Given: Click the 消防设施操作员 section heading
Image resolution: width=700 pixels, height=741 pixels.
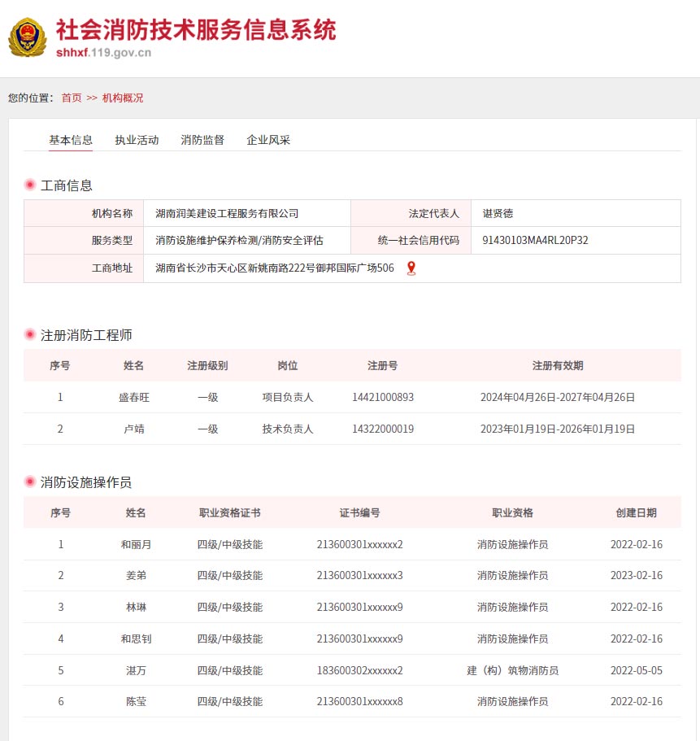Looking at the screenshot, I should 86,482.
